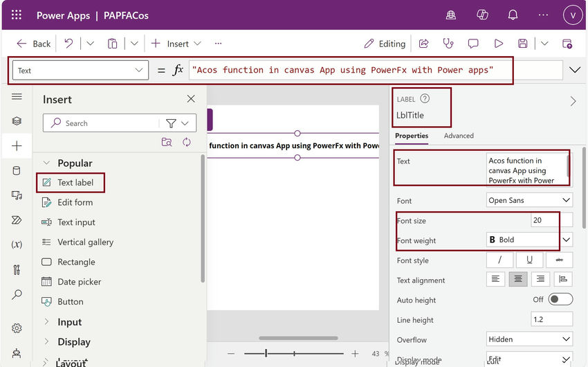588x367 pixels.
Task: Click the get more components icon
Action: 167,142
